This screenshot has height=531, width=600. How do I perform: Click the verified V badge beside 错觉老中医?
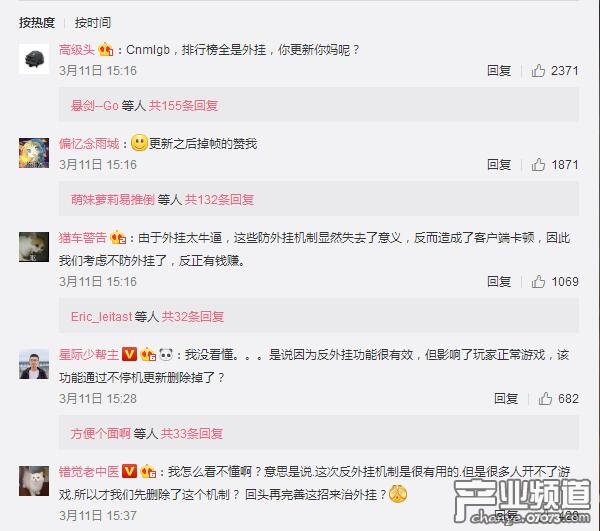[x=129, y=471]
